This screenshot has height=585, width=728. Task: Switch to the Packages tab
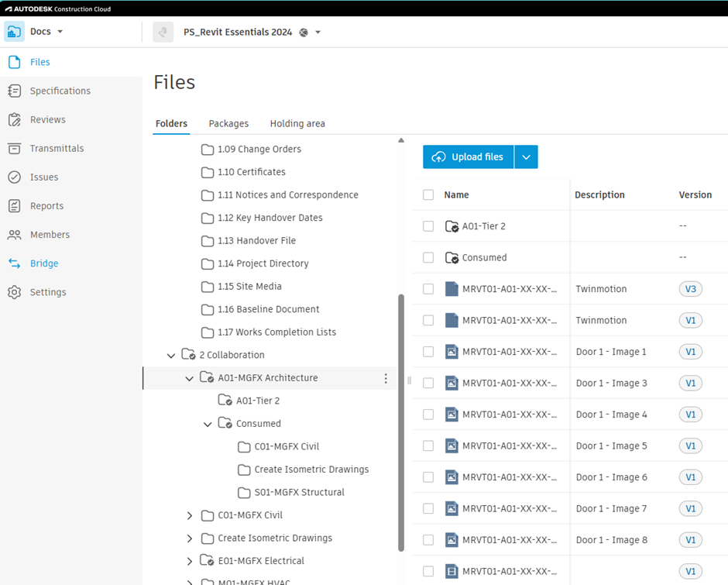coord(228,124)
